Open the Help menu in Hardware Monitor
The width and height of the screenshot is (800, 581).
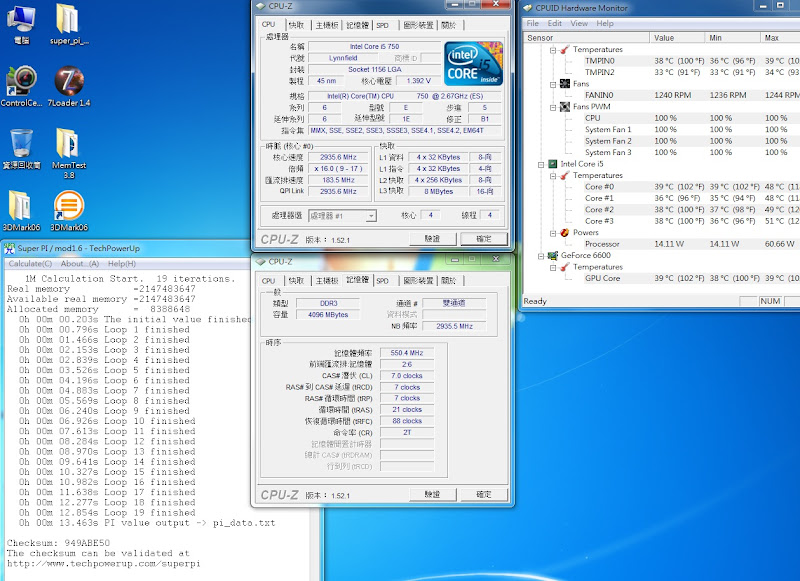click(x=605, y=23)
